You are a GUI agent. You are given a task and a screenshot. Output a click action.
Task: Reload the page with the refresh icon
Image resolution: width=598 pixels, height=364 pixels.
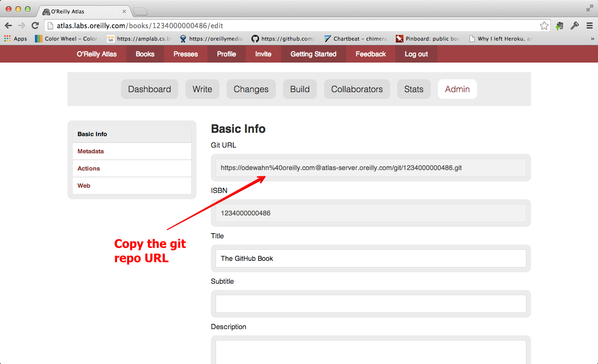(35, 26)
